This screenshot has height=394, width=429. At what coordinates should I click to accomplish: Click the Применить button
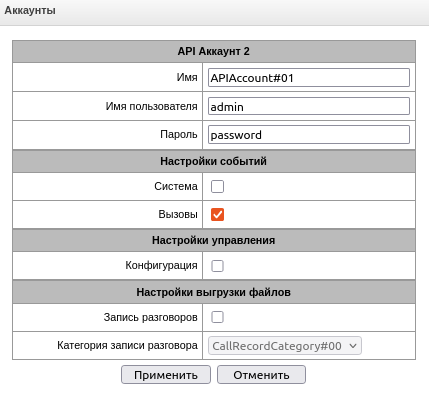[166, 375]
